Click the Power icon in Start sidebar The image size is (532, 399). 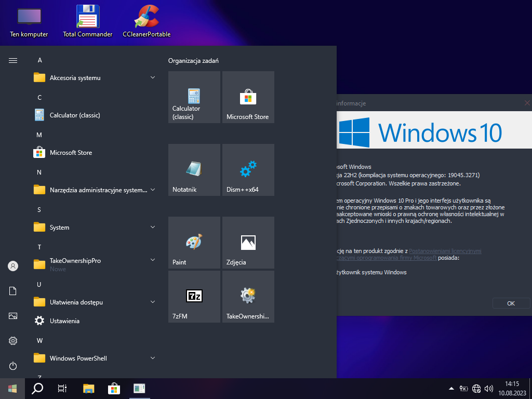[x=13, y=366]
